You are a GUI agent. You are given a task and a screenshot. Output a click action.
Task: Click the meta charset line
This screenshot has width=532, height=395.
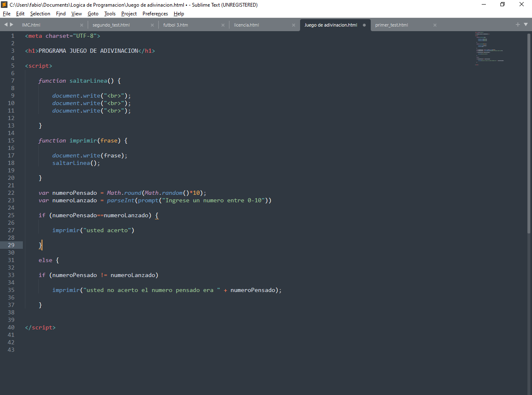tap(62, 36)
